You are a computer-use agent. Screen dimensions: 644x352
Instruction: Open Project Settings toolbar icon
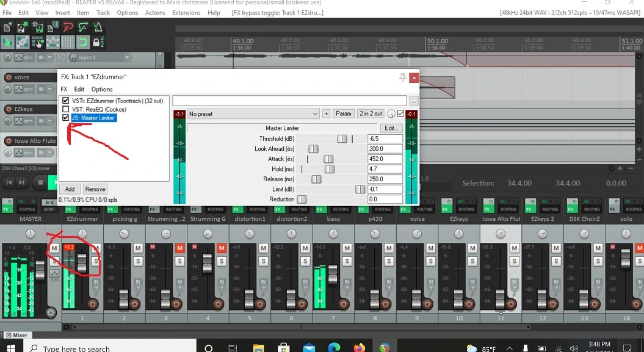(52, 27)
